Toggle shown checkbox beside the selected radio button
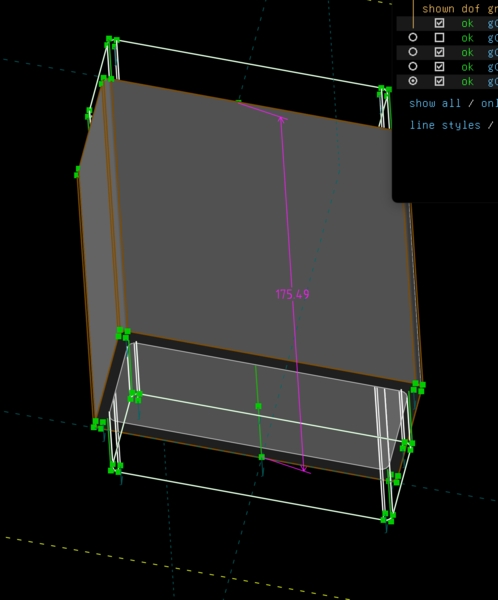The height and width of the screenshot is (600, 498). tap(439, 81)
